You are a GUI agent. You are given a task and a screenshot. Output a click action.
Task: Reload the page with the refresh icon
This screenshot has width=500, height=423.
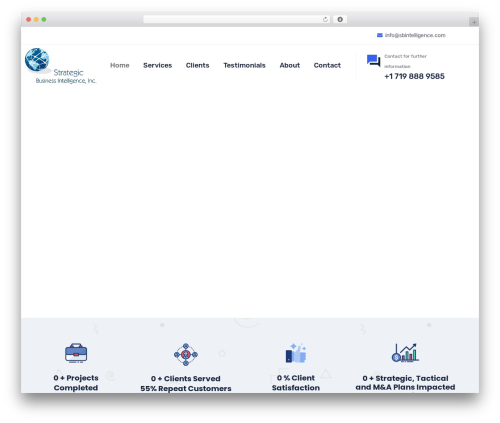point(325,19)
